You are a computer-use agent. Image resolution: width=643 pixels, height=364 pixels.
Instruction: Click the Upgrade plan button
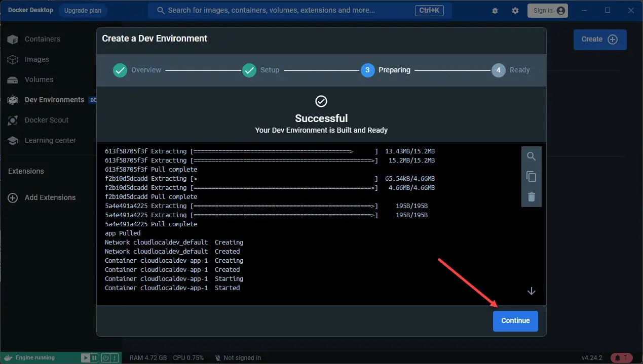(x=83, y=10)
